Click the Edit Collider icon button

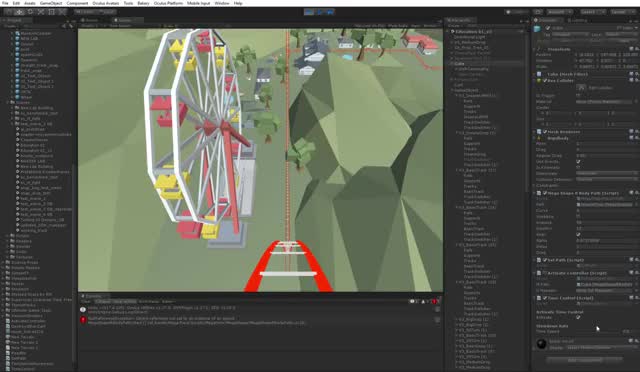[x=582, y=87]
